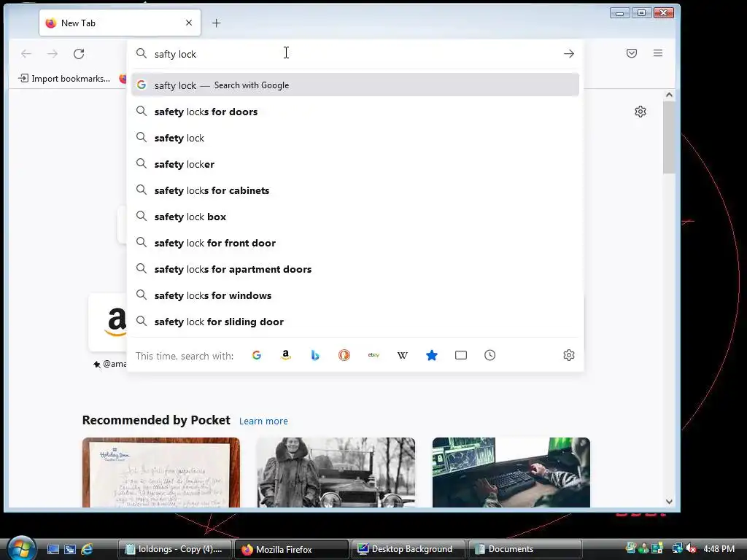
Task: Open the vintage car photo Pocket story
Action: point(336,472)
